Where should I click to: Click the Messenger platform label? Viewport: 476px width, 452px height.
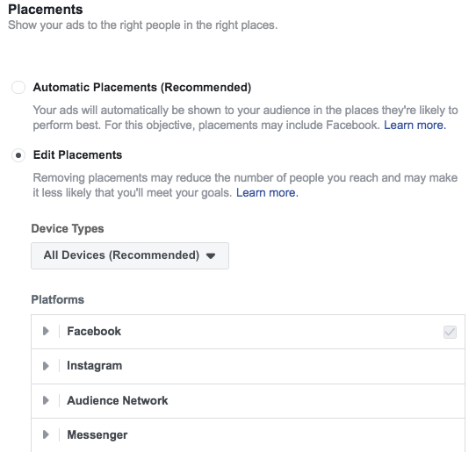click(97, 435)
